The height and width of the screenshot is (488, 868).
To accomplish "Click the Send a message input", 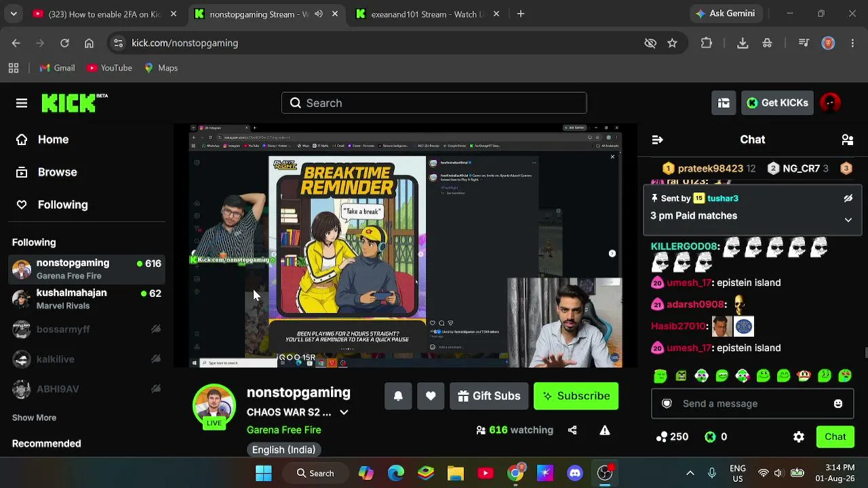I will (x=752, y=403).
